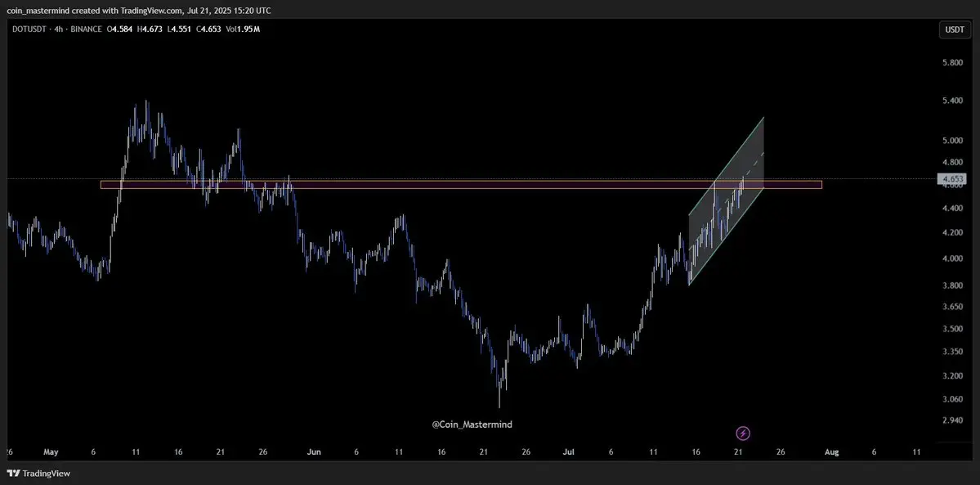
Task: Click the @Coin_Mastermind text annotation
Action: coord(472,425)
